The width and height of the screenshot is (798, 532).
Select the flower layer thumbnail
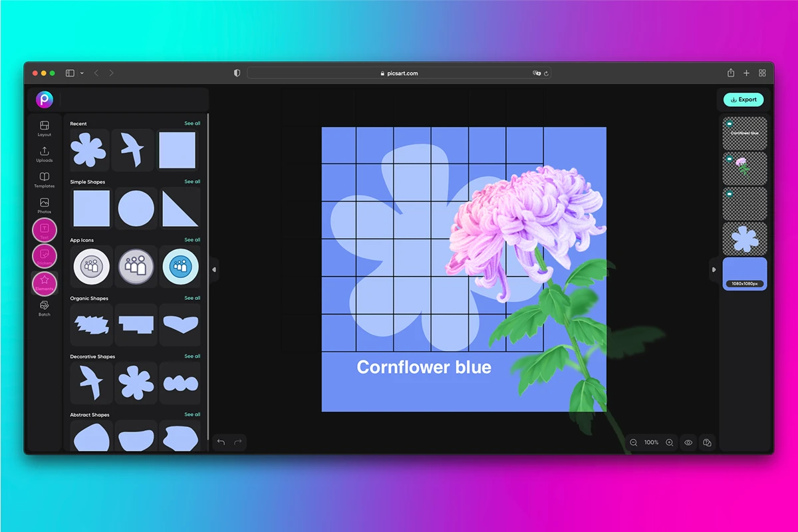coord(744,168)
